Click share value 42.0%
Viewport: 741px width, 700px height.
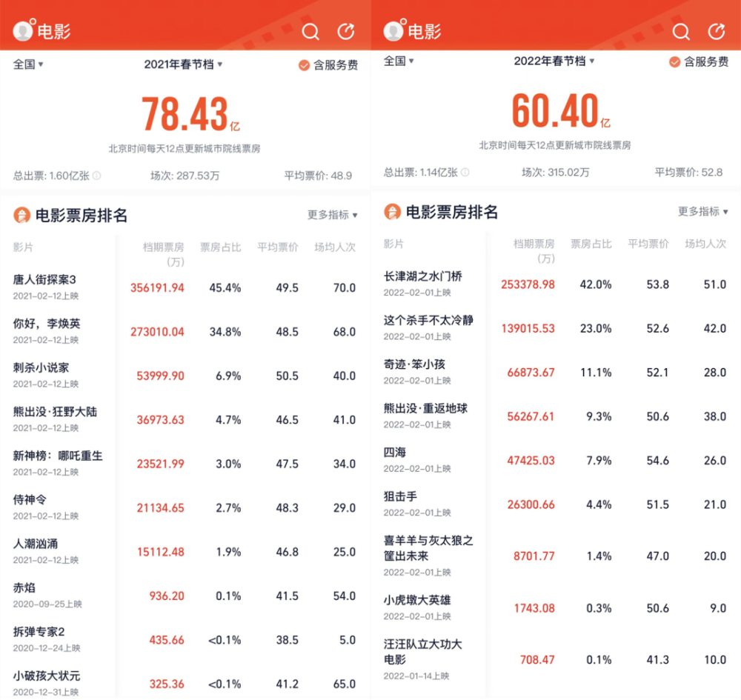pyautogui.click(x=596, y=284)
